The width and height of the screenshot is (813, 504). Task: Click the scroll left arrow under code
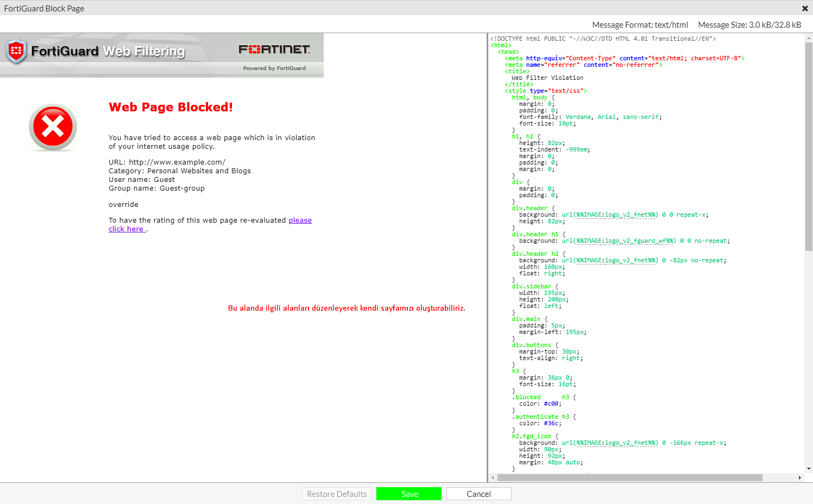tap(493, 477)
